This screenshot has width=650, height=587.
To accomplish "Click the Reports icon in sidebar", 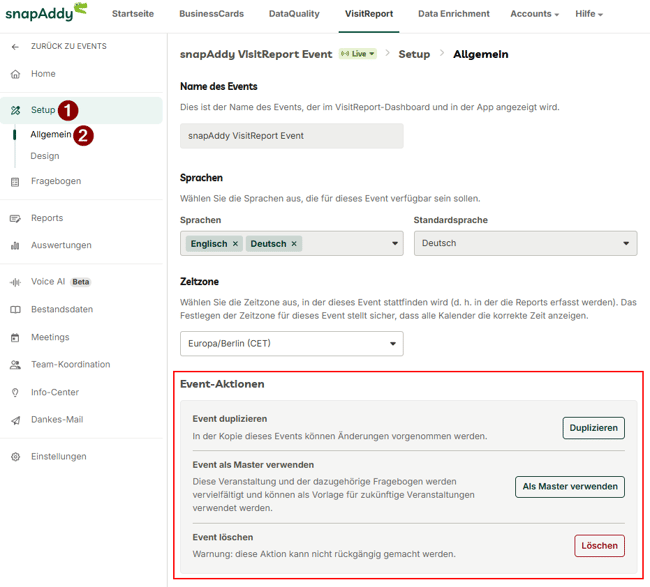I will click(x=15, y=218).
